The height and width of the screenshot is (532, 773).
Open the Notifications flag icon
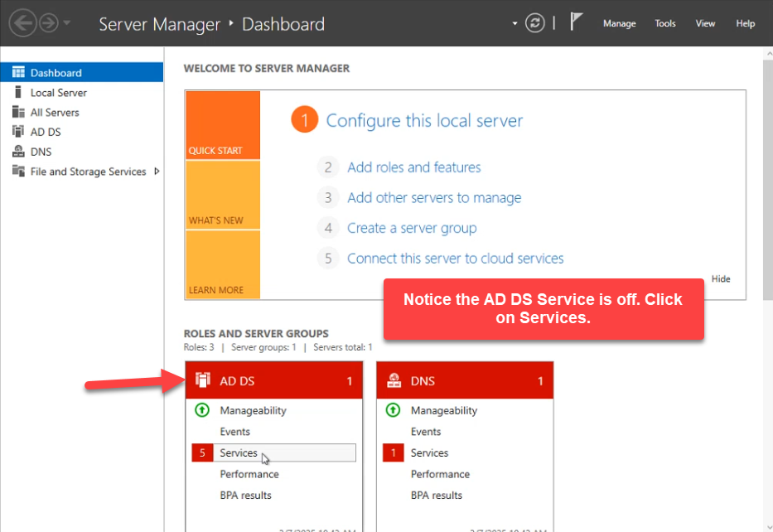tap(577, 22)
